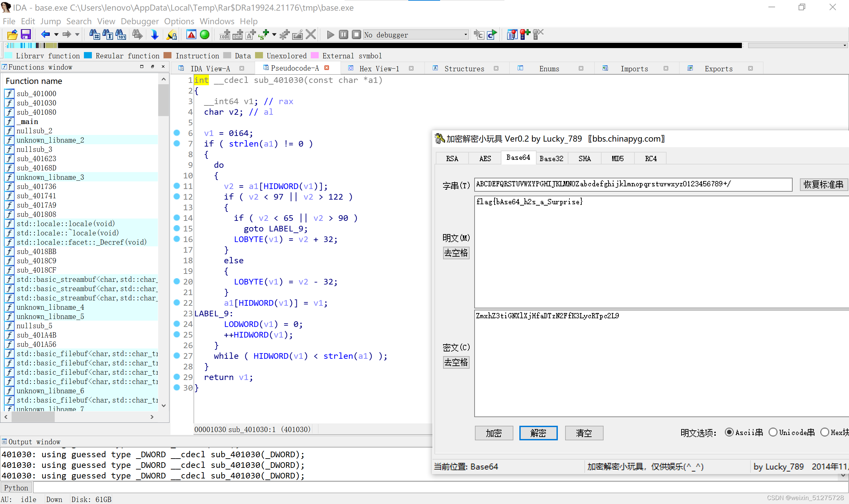The width and height of the screenshot is (849, 504).
Task: Click the delete breakpoint traffic light icon
Action: [x=538, y=34]
